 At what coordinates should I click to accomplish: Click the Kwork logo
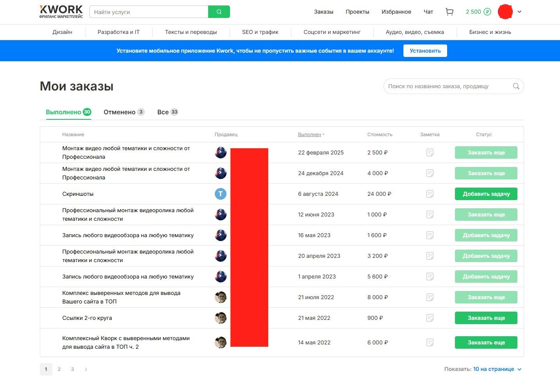(61, 12)
